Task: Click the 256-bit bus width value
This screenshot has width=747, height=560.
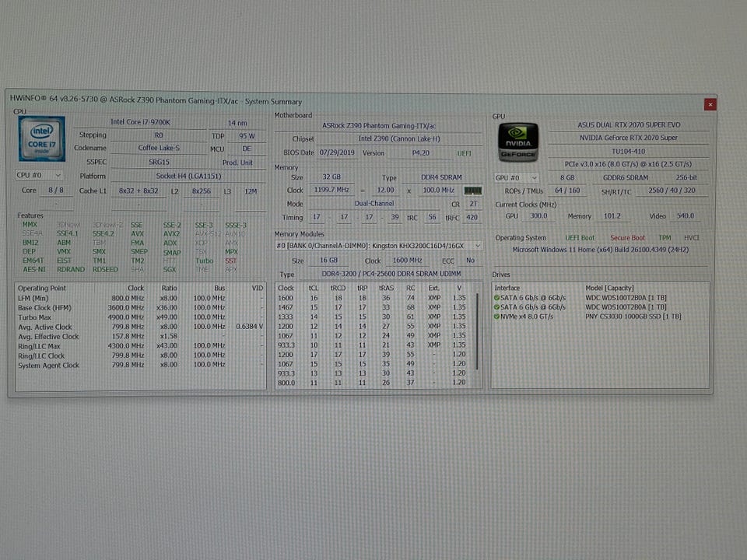Action: tap(686, 177)
